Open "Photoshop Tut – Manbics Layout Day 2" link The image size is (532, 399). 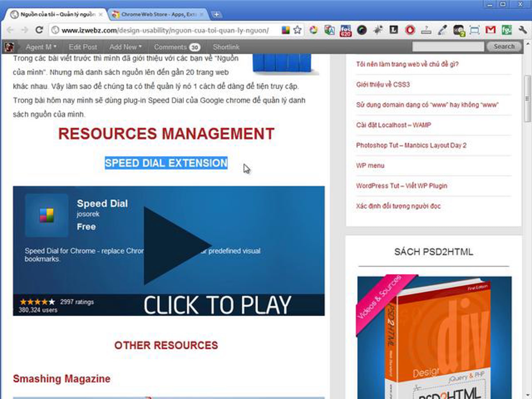point(411,145)
